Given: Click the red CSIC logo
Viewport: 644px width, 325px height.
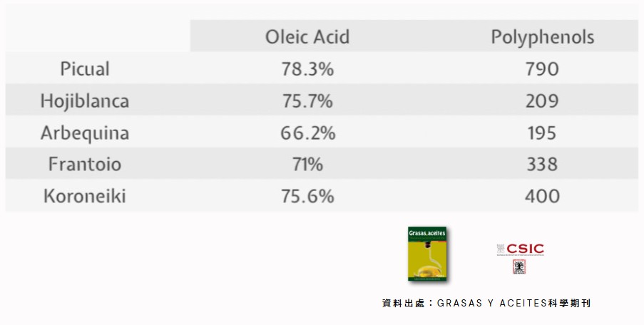Looking at the screenshot, I should point(520,249).
